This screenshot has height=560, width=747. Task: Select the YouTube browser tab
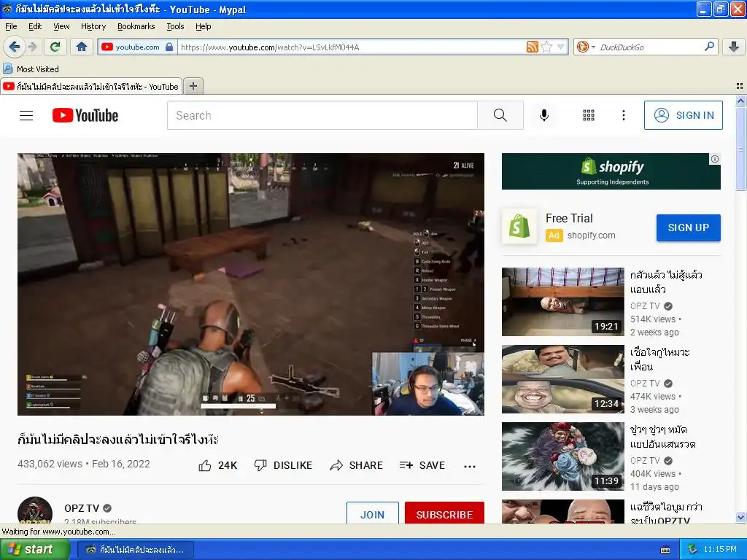coord(91,86)
